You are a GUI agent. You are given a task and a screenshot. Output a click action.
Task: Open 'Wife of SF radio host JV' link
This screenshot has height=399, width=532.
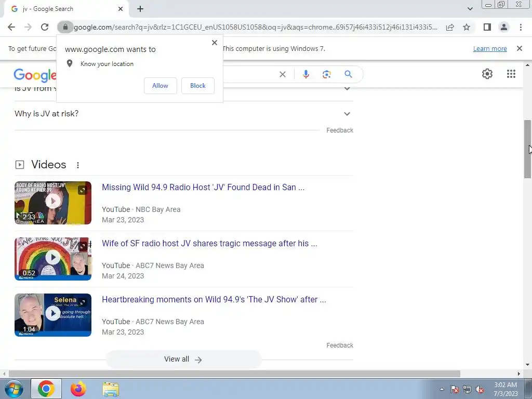coord(210,243)
